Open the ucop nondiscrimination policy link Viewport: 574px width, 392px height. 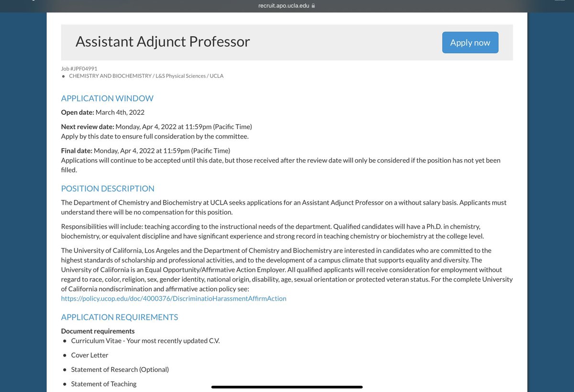tap(174, 298)
